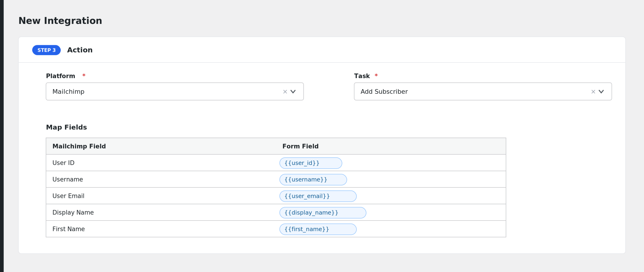This screenshot has height=272, width=644.
Task: Click the User ID row label
Action: tap(63, 163)
